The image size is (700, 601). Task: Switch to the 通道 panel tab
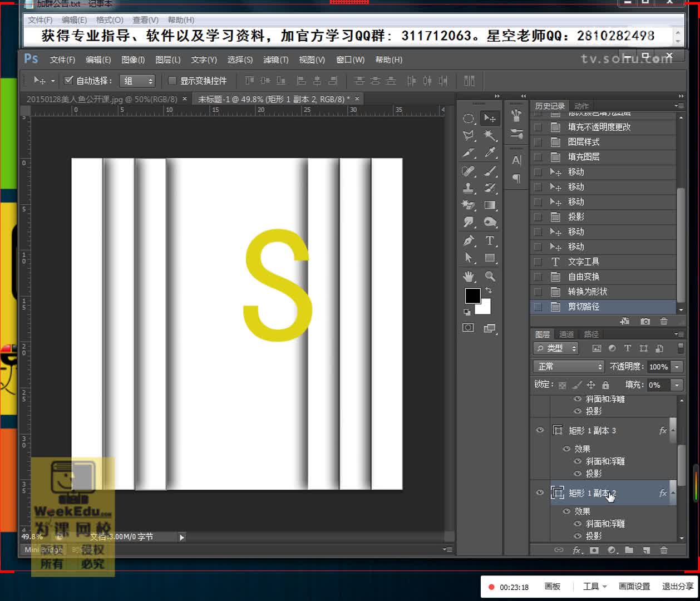pos(566,334)
